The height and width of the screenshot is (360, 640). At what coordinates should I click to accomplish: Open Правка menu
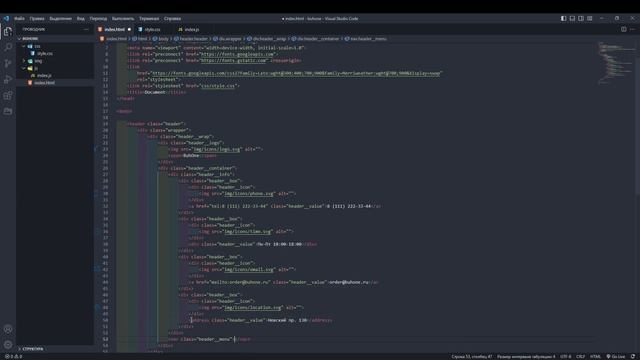[37, 18]
